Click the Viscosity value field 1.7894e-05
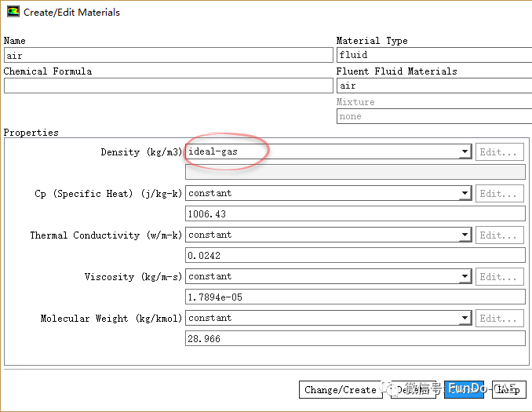The height and width of the screenshot is (412, 532). coord(355,297)
